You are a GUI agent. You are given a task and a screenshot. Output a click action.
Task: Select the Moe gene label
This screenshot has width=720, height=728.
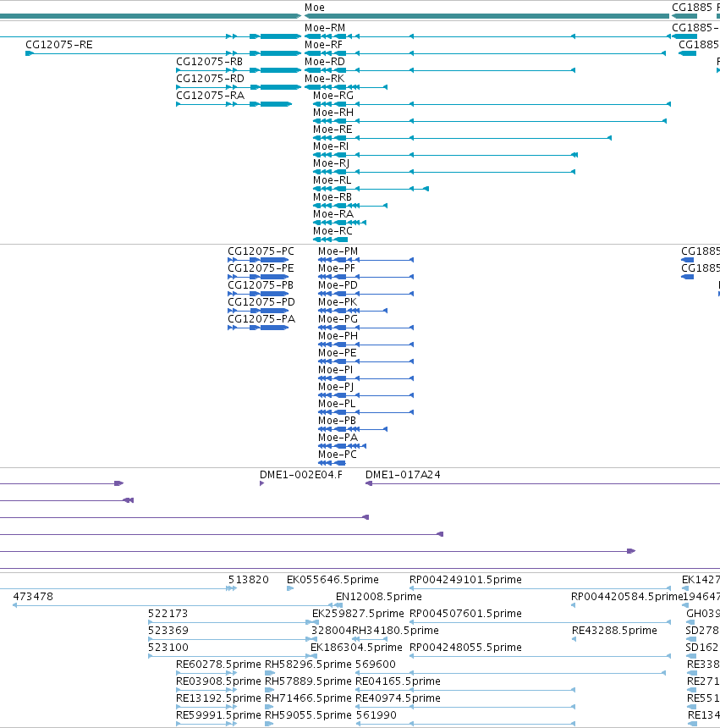pyautogui.click(x=315, y=8)
